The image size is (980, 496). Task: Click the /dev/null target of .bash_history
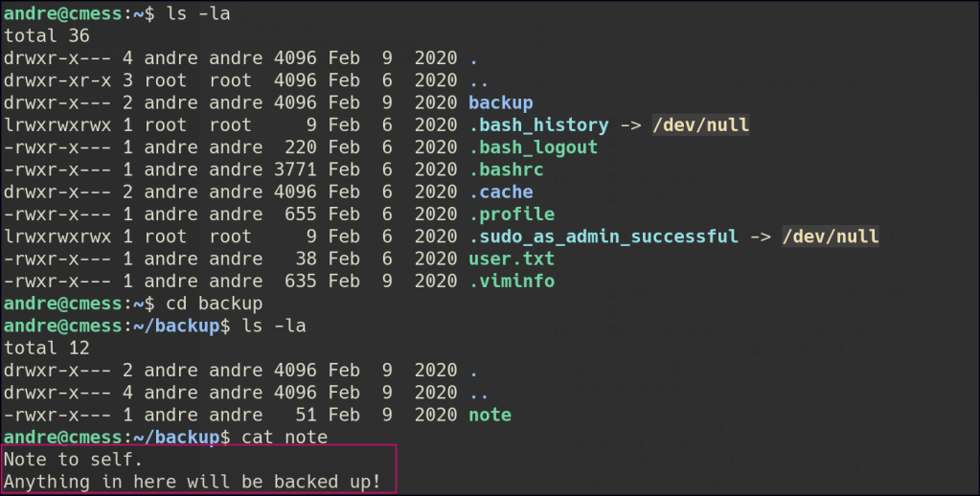pos(700,125)
